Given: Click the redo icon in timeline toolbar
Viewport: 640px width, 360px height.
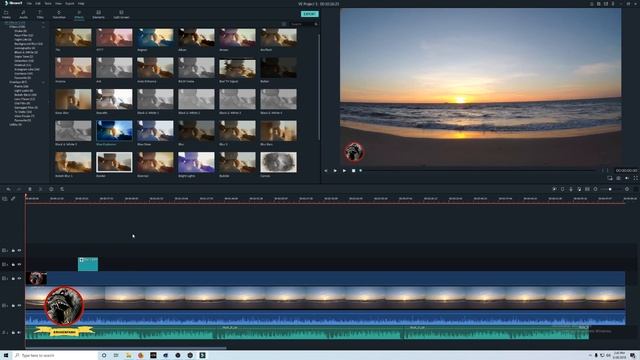Looking at the screenshot, I should pyautogui.click(x=19, y=189).
